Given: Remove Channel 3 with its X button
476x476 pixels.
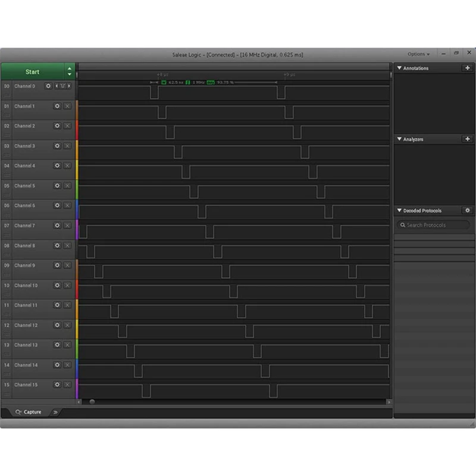Looking at the screenshot, I should (67, 146).
